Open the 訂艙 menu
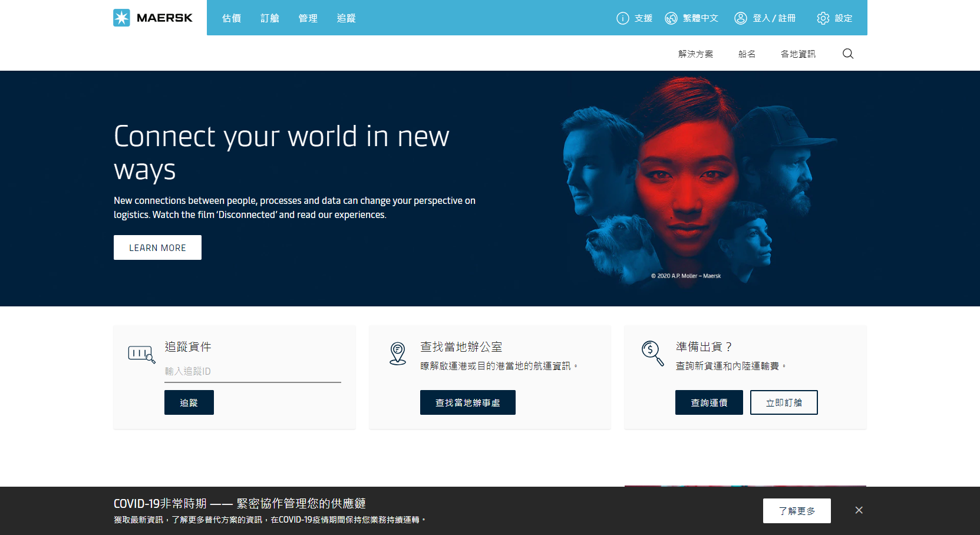 pyautogui.click(x=270, y=18)
